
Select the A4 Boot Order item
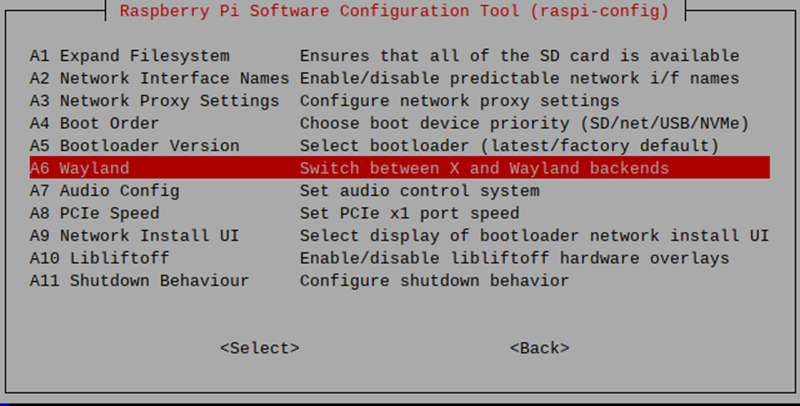(x=399, y=123)
